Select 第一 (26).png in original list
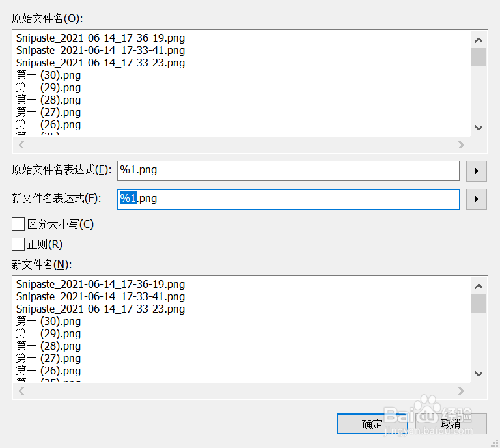 pyautogui.click(x=48, y=125)
